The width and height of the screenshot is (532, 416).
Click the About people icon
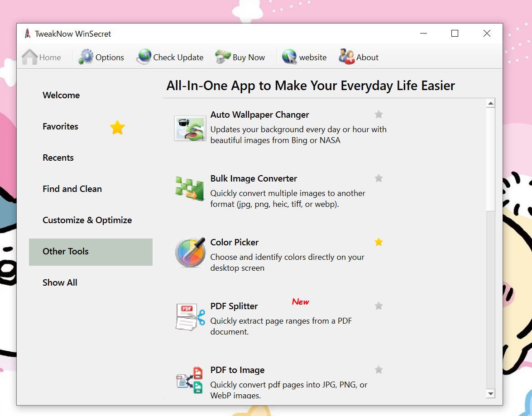[346, 57]
